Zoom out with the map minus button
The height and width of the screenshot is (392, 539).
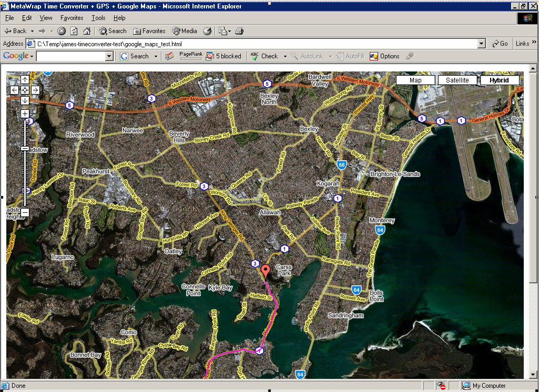pyautogui.click(x=25, y=213)
